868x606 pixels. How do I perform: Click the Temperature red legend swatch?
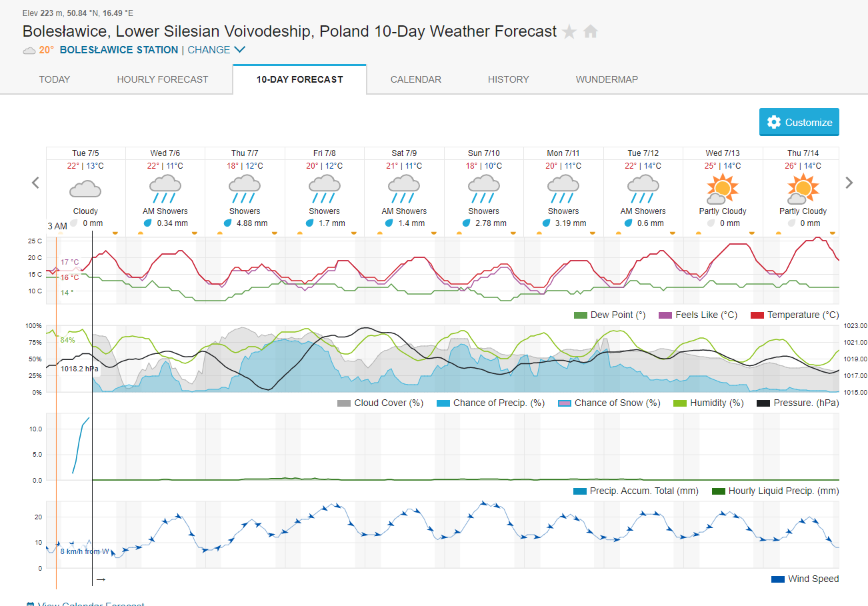point(757,315)
